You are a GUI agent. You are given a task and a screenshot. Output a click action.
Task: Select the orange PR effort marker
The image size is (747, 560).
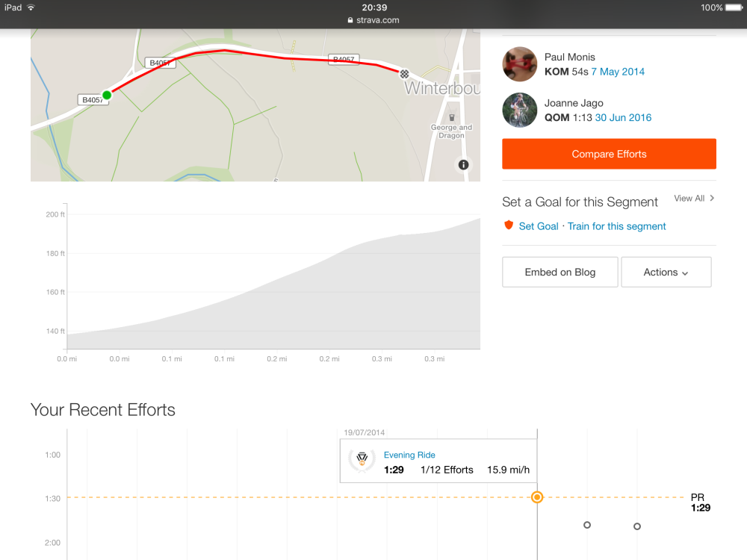[537, 497]
